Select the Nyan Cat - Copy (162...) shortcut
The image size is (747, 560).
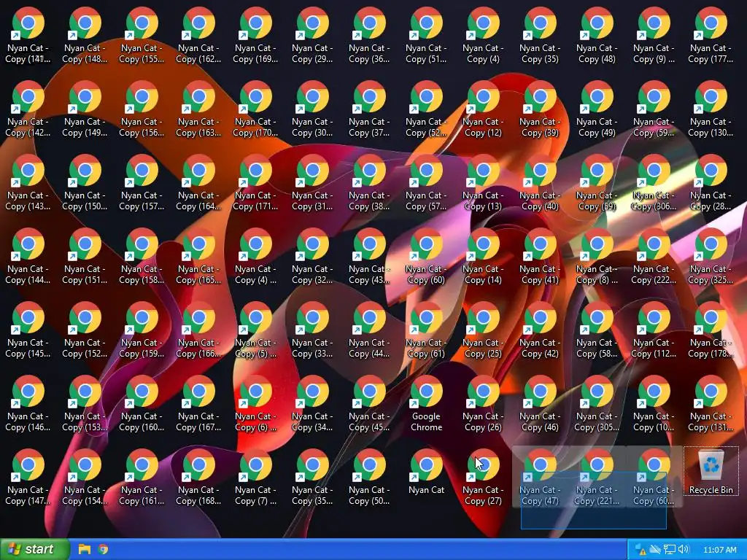(x=198, y=36)
